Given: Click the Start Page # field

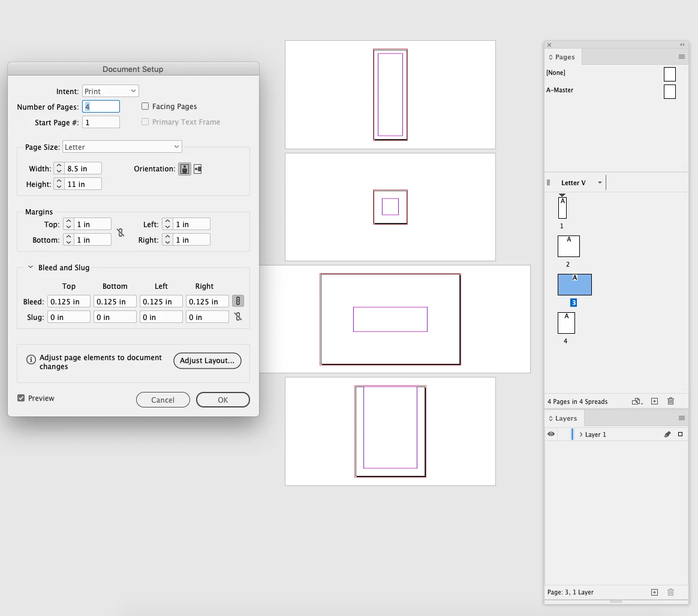Looking at the screenshot, I should click(x=101, y=122).
